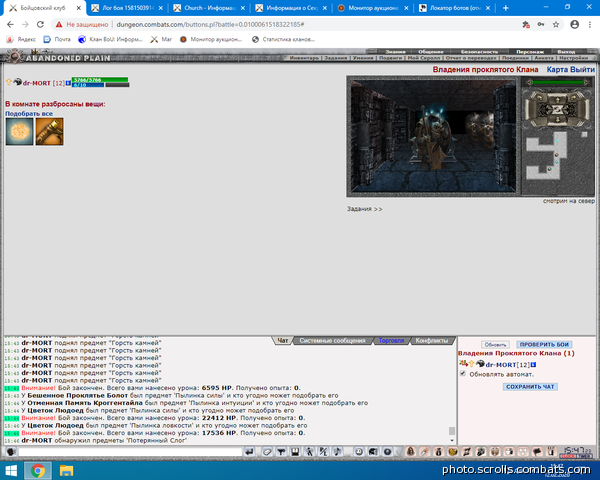Screen dimensions: 600x480
Task: Move backward with the compass down arrow
Action: (x=558, y=120)
